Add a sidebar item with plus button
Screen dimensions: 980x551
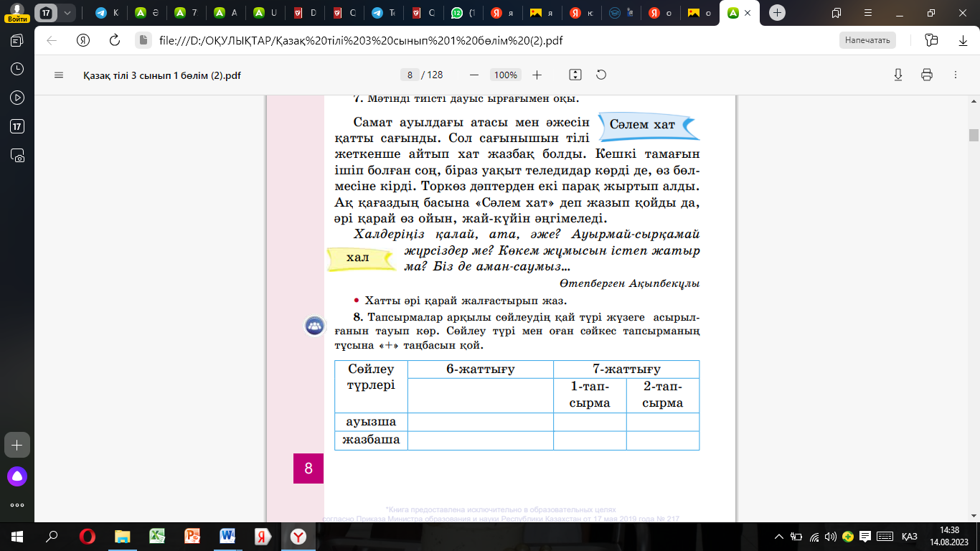point(17,445)
